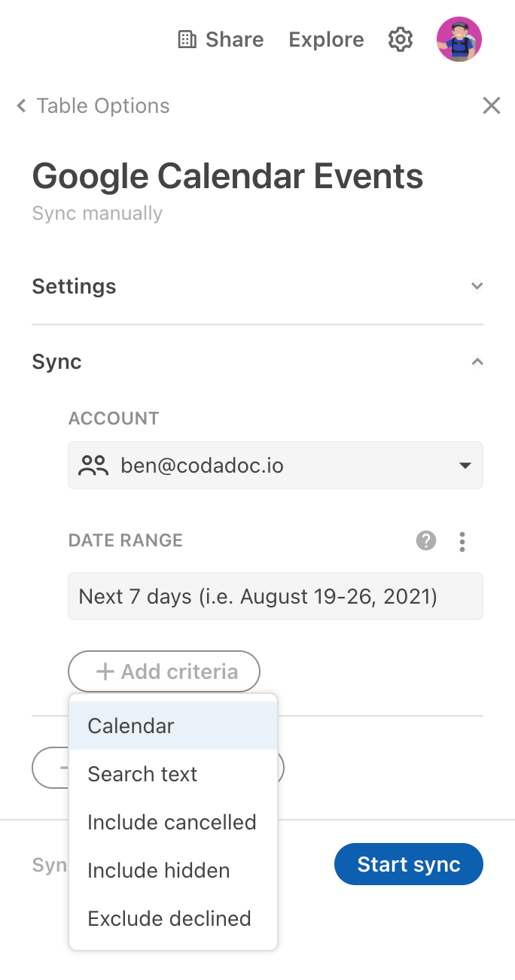The height and width of the screenshot is (980, 515).
Task: Open the settings gear icon
Action: (x=401, y=39)
